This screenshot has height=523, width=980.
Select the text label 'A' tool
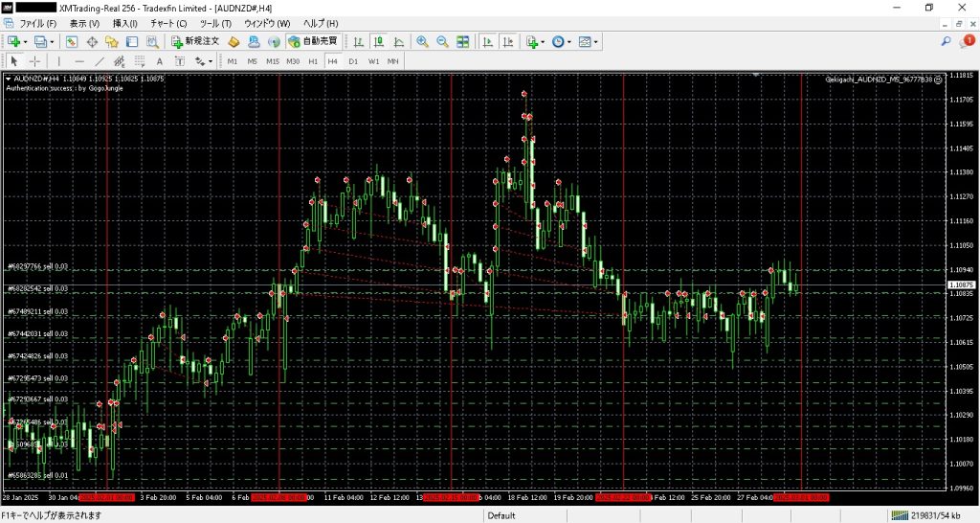160,61
